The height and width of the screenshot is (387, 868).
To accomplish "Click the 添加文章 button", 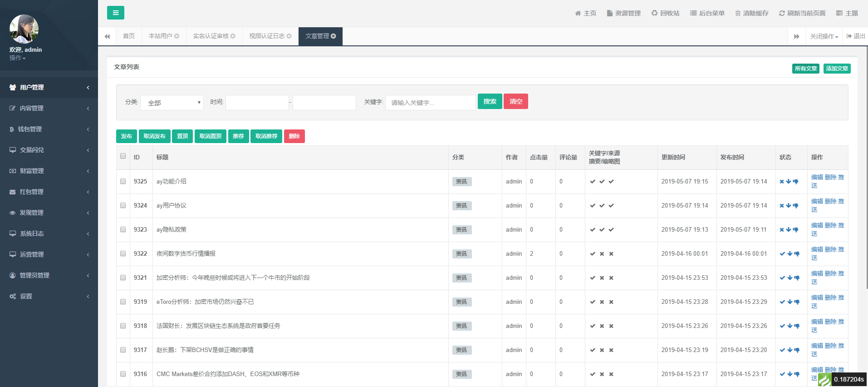I will click(837, 69).
